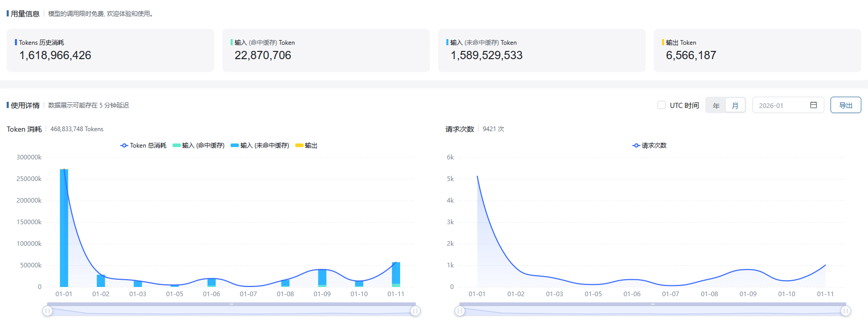Click the 01-11 bar in the token chart
The width and height of the screenshot is (868, 325).
(396, 275)
